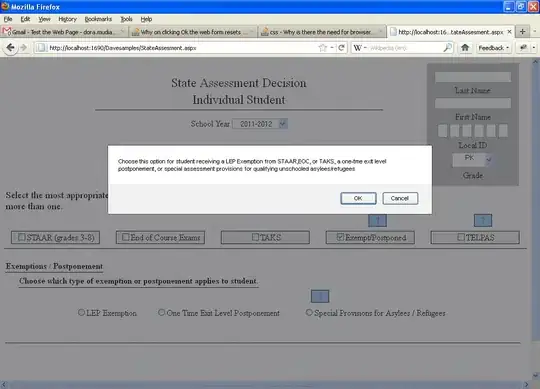Click the Gmail favicon on first tab
The width and height of the screenshot is (540, 389).
point(6,32)
